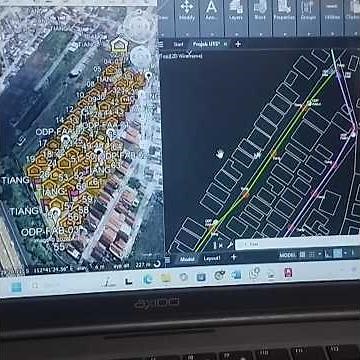Viewport: 360px width, 360px height.
Task: Open the file tabs hamburger menu
Action: coord(161,44)
